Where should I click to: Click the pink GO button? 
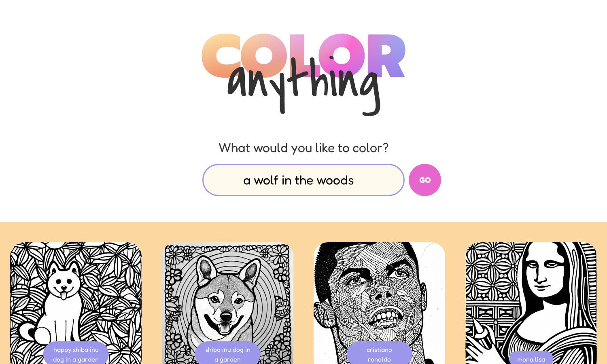(424, 180)
